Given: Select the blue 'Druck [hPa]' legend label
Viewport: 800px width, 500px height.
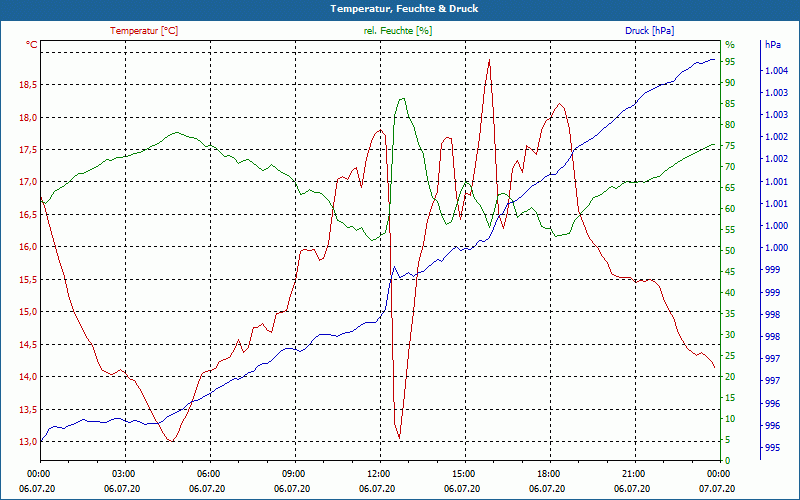Looking at the screenshot, I should pos(649,31).
